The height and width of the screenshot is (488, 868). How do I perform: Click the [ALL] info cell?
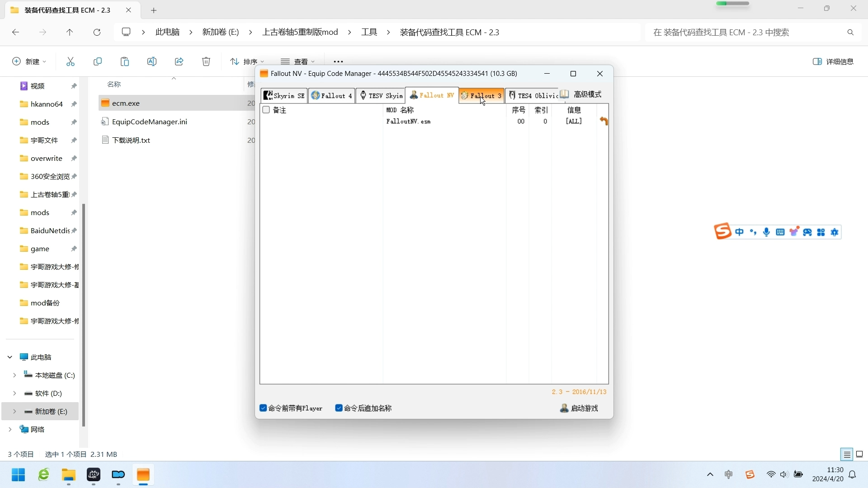coord(574,121)
